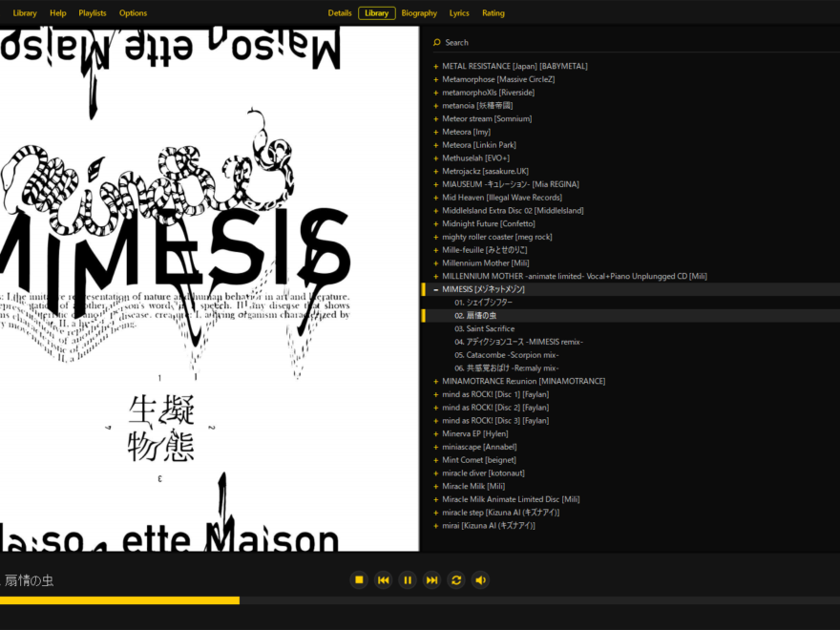
Task: Focus the library Search field
Action: 636,42
